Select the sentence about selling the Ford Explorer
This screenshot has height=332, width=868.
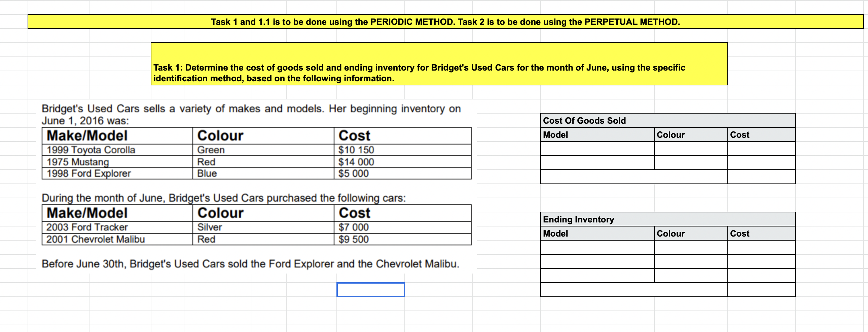(x=251, y=264)
